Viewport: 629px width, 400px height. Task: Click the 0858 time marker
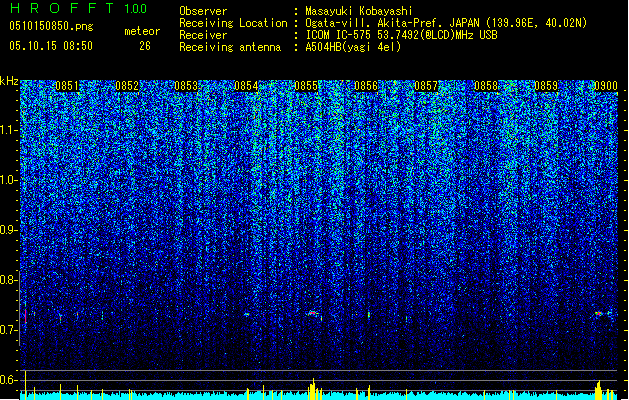486,86
